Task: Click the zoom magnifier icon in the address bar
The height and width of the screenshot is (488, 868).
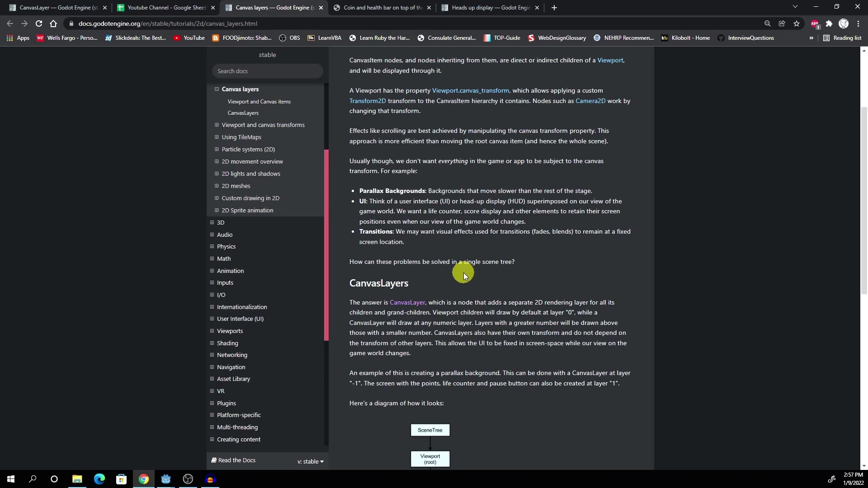Action: coord(767,23)
